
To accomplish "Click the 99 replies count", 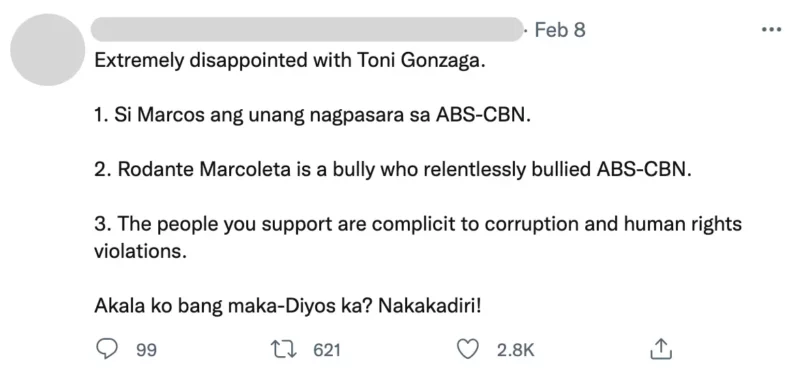I will tap(146, 350).
